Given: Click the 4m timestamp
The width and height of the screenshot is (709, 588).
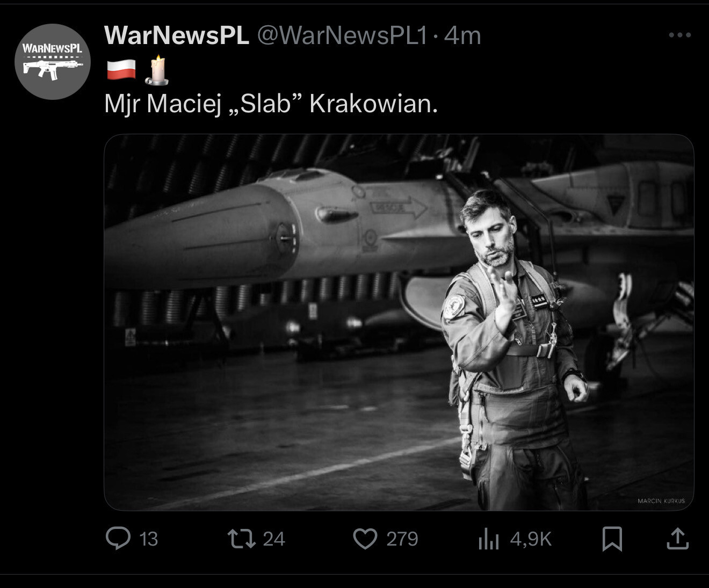Looking at the screenshot, I should [x=462, y=35].
